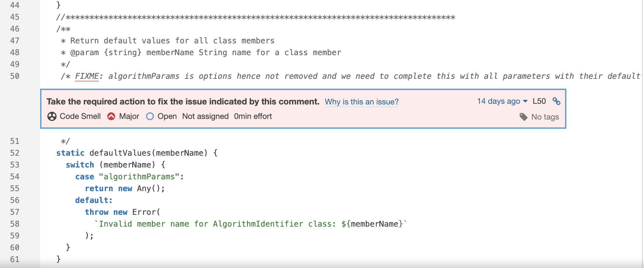Click the L50 line reference link
The image size is (644, 268).
[539, 101]
